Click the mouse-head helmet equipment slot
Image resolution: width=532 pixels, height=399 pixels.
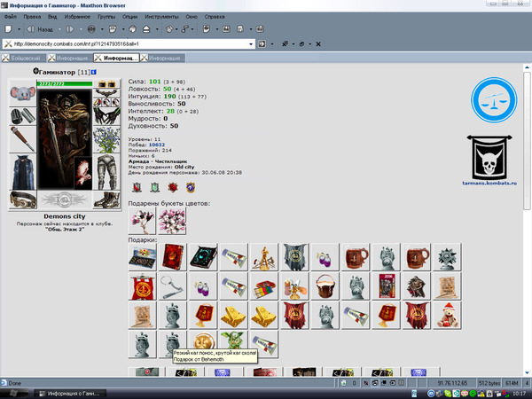tap(23, 93)
